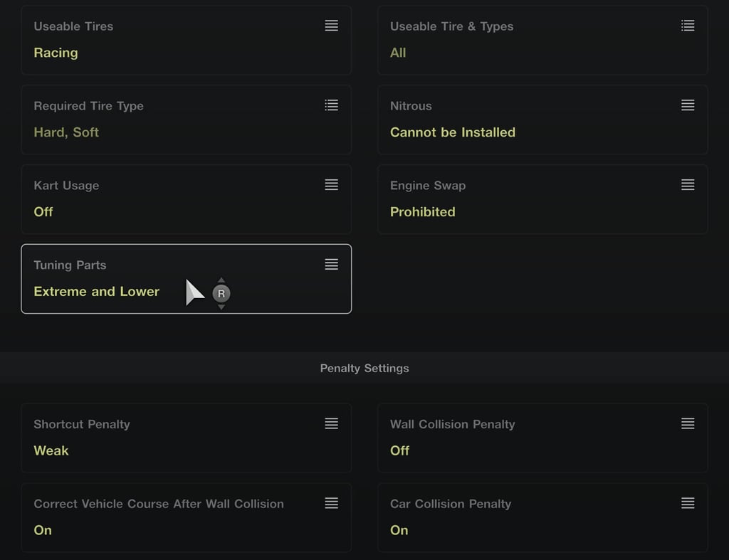729x560 pixels.
Task: Click the Shortcut Penalty menu icon
Action: [332, 423]
